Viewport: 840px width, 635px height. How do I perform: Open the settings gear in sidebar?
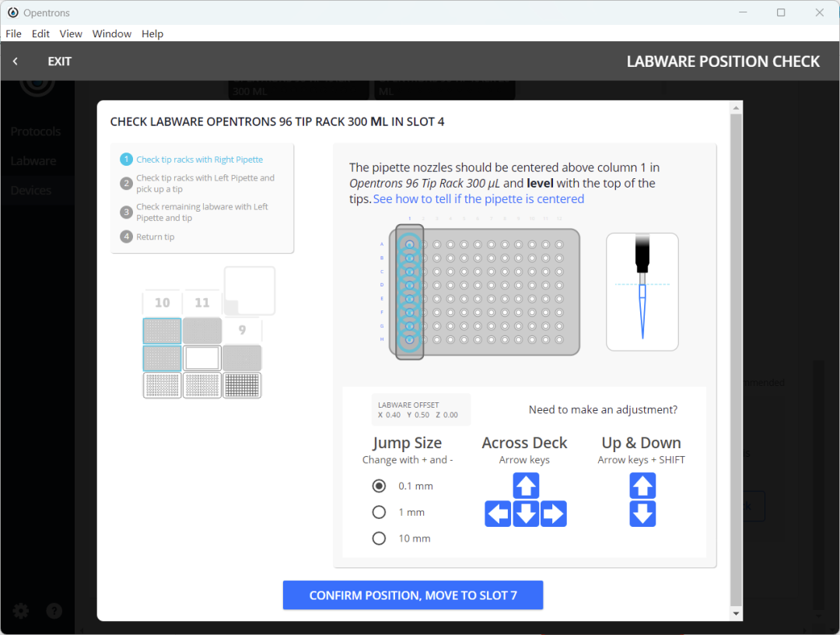click(21, 611)
